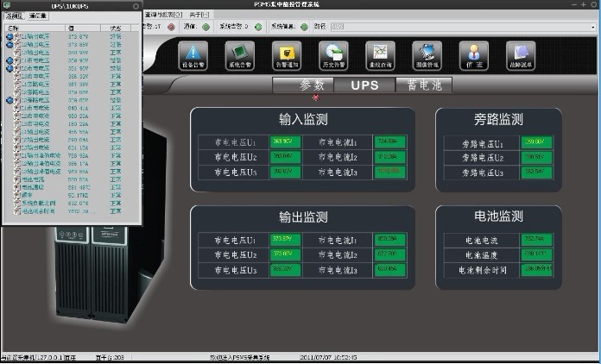This screenshot has width=601, height=364.
Task: Click the 旁路电压U1 green value field
Action: click(537, 141)
